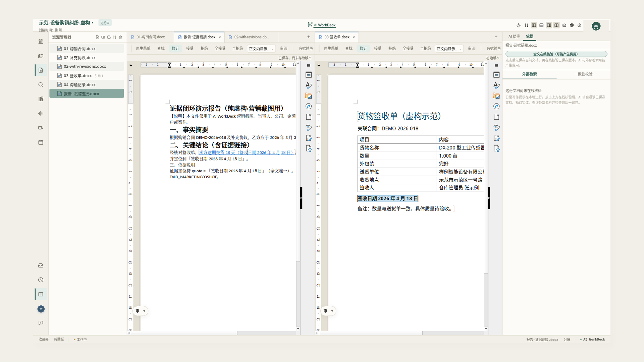Click new folder icon in 资源管理器 header

tap(103, 37)
